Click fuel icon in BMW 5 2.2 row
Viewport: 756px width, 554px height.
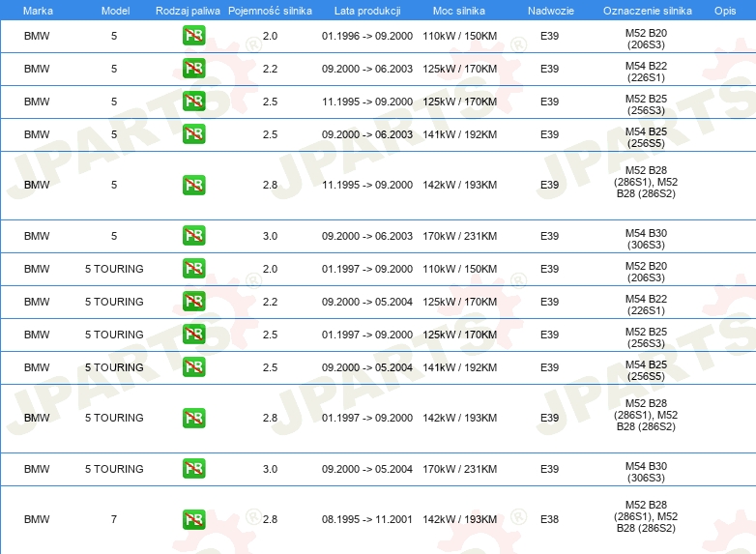(193, 69)
